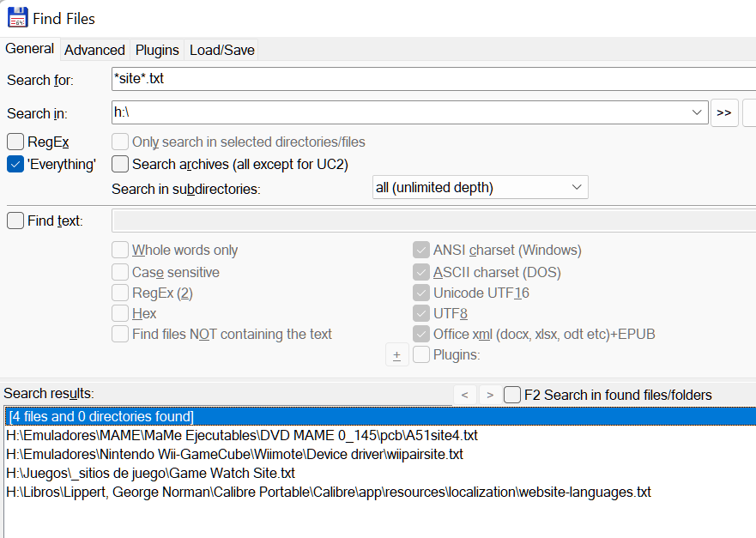Select the A51site4.txt result
Viewport: 756px width, 538px height.
[x=380, y=435]
